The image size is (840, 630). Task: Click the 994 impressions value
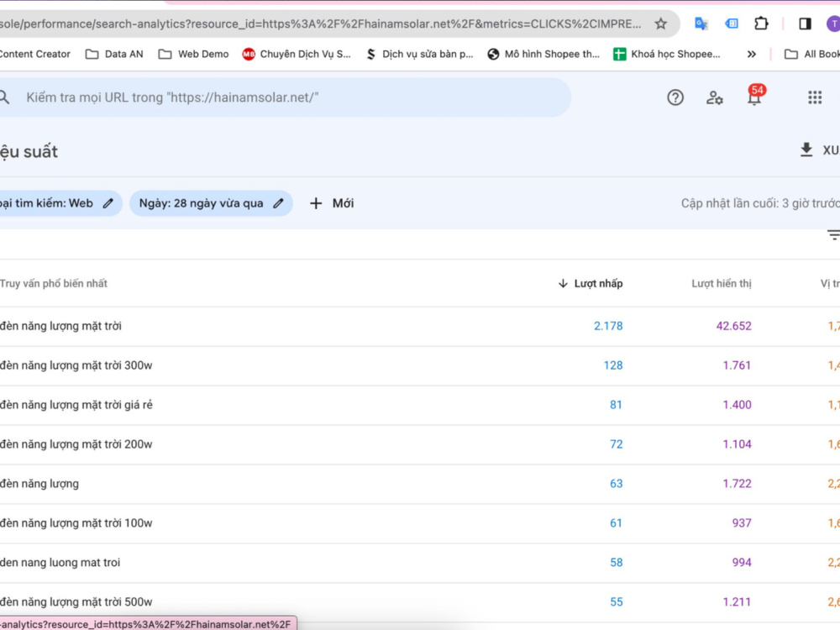pos(742,563)
